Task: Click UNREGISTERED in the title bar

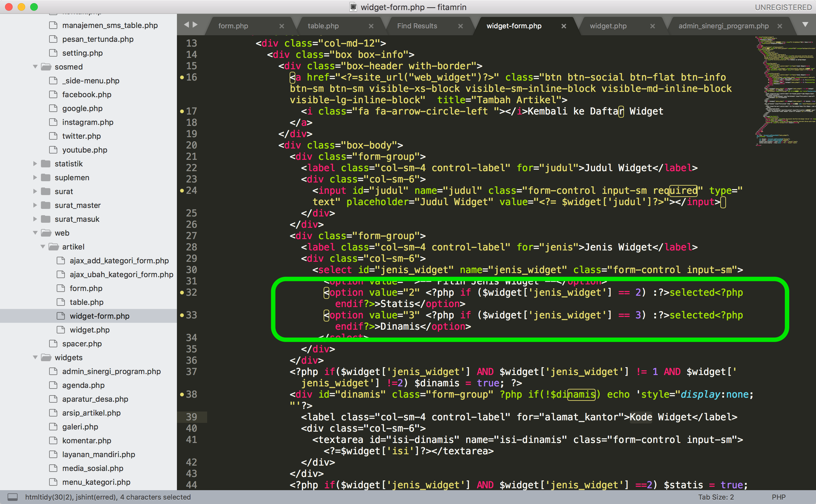Action: [x=782, y=7]
